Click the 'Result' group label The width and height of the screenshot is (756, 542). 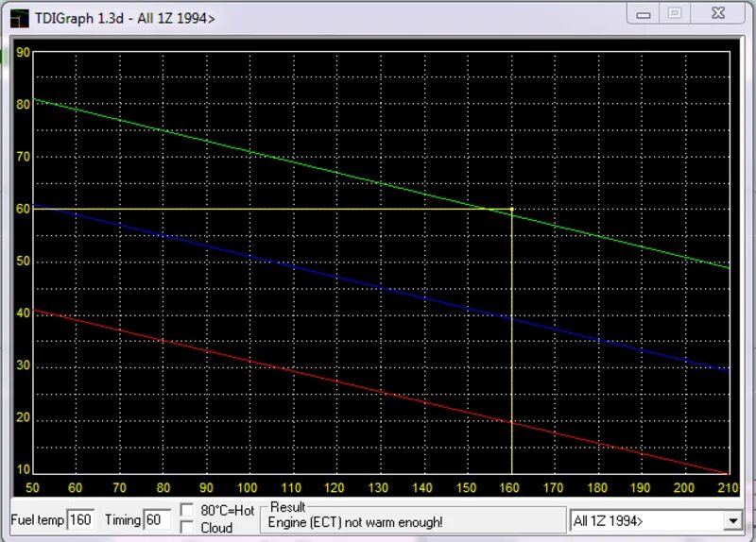(x=288, y=507)
